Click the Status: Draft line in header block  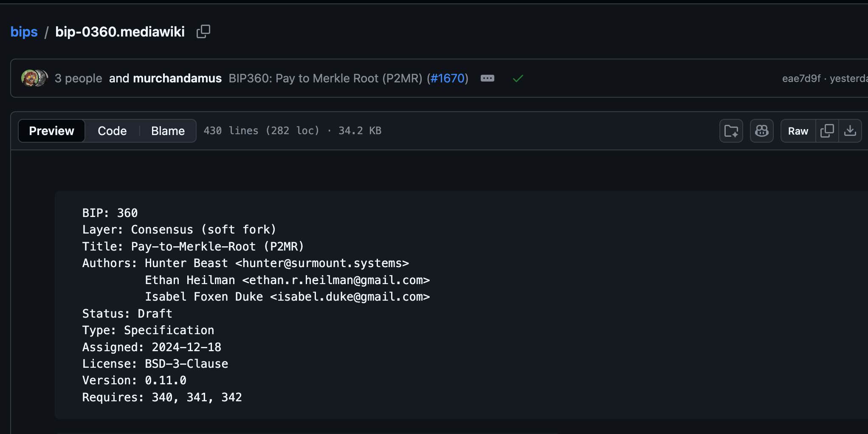click(127, 314)
